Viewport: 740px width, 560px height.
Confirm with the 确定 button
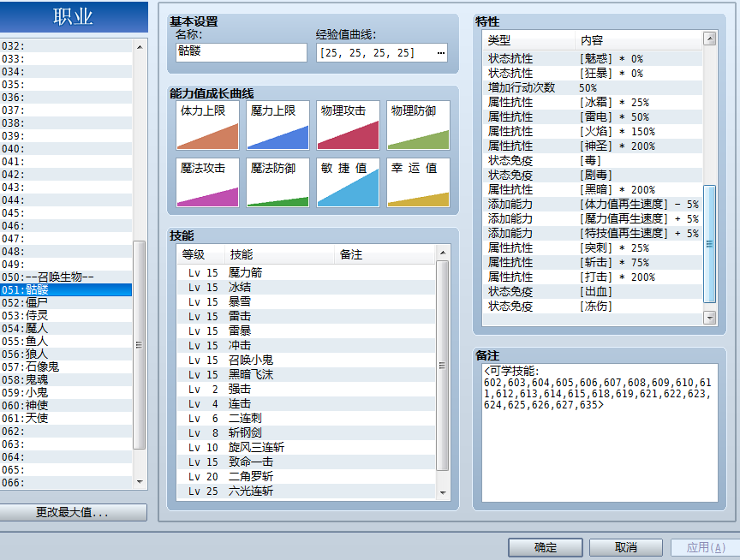(x=545, y=548)
